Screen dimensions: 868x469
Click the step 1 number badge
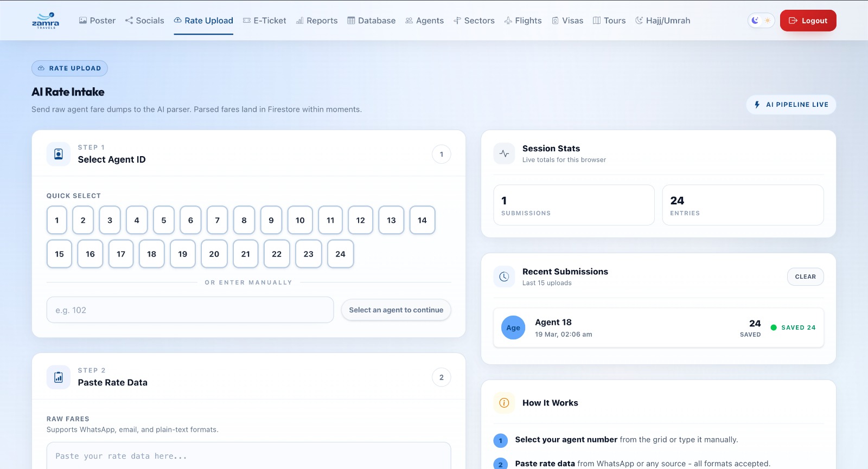click(x=442, y=155)
